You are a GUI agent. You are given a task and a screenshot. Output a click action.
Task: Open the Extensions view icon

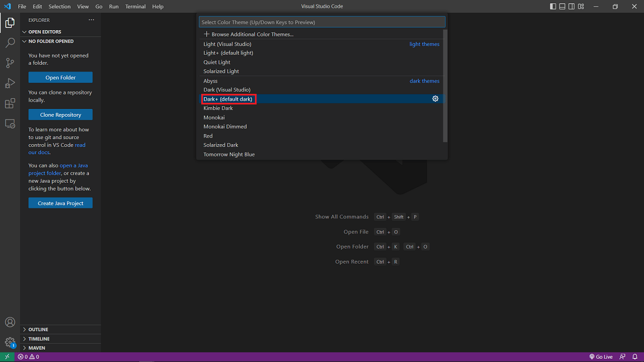tap(10, 103)
